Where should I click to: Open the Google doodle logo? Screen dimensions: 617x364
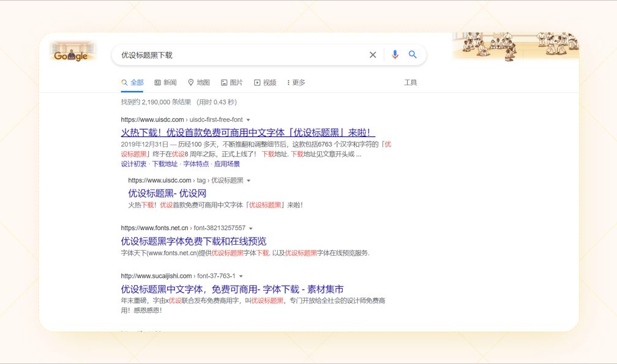(x=72, y=54)
